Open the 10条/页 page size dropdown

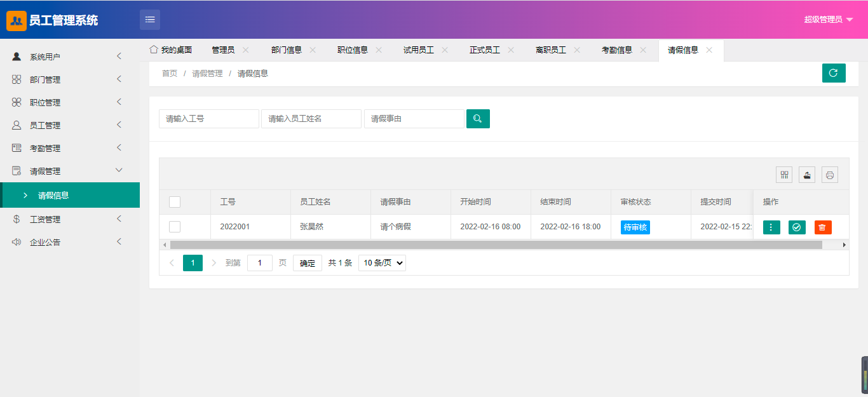click(x=382, y=263)
